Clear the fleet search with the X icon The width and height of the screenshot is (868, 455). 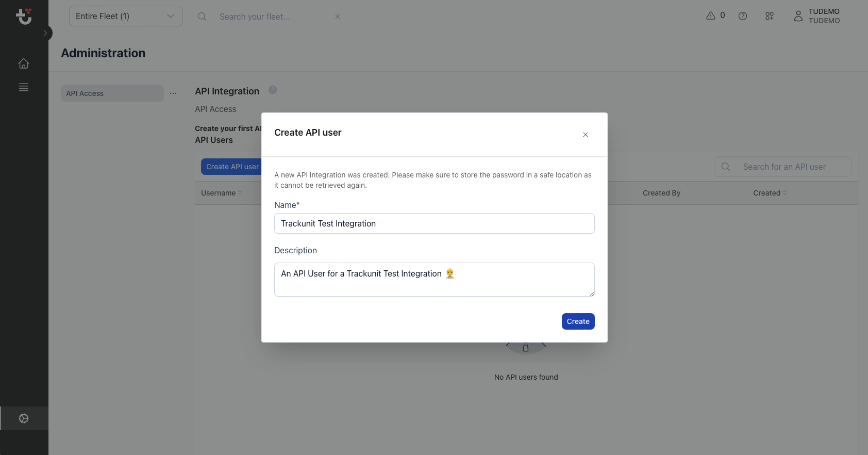(338, 17)
